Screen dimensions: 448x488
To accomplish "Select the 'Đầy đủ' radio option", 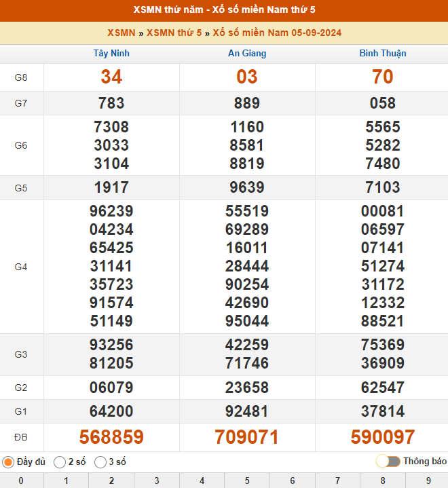I will 8,462.
